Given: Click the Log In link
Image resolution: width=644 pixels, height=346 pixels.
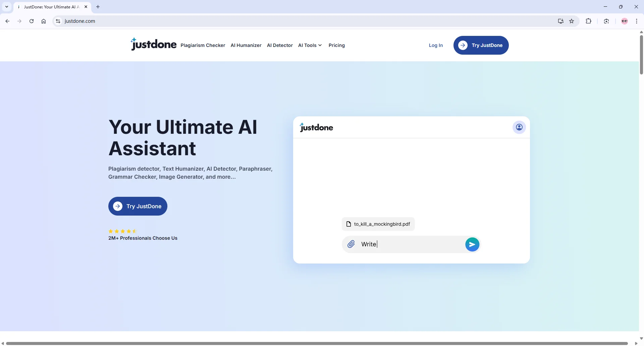Looking at the screenshot, I should [436, 45].
